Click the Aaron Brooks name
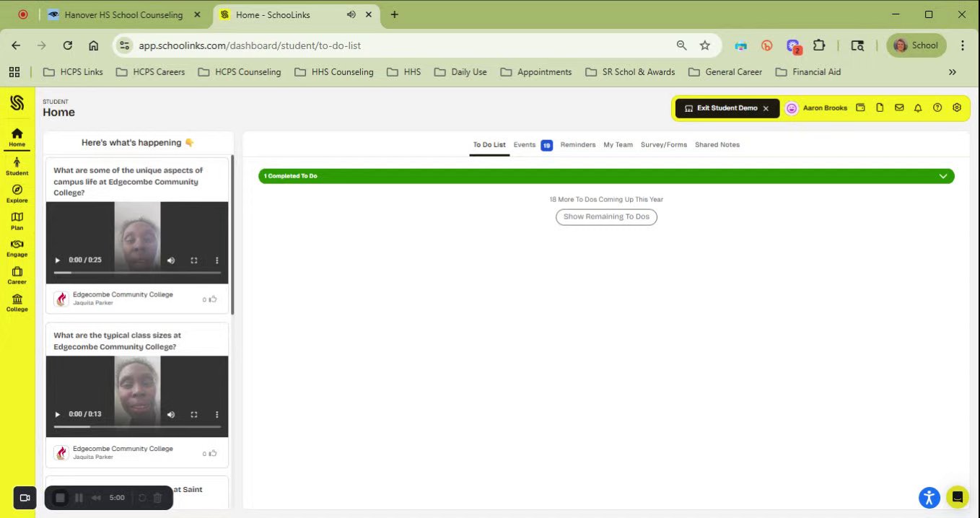The width and height of the screenshot is (980, 518). [825, 108]
